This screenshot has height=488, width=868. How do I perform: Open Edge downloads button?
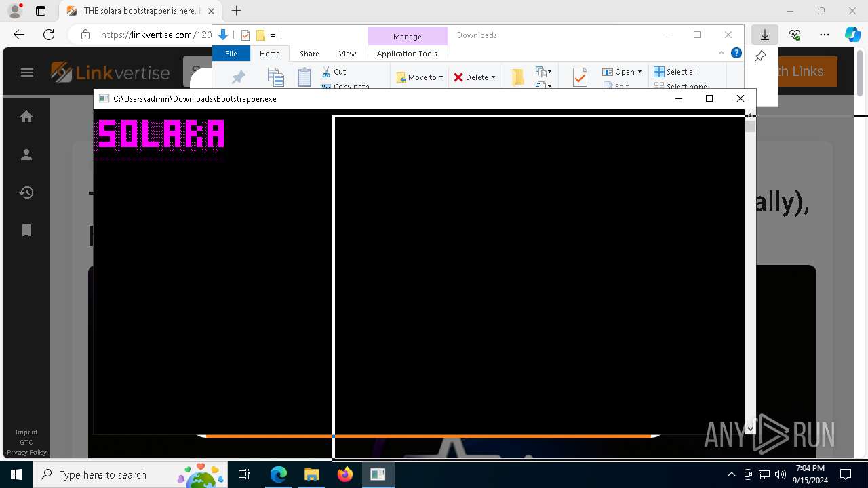coord(764,35)
